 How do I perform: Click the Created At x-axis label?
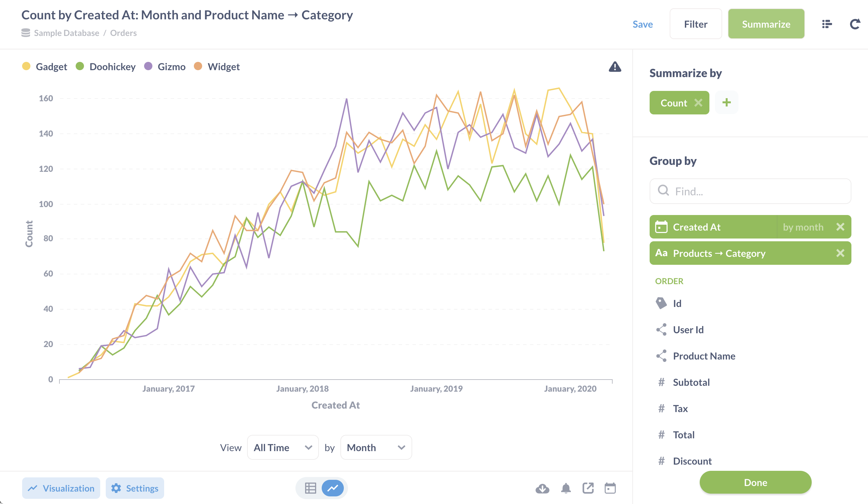[x=336, y=405]
